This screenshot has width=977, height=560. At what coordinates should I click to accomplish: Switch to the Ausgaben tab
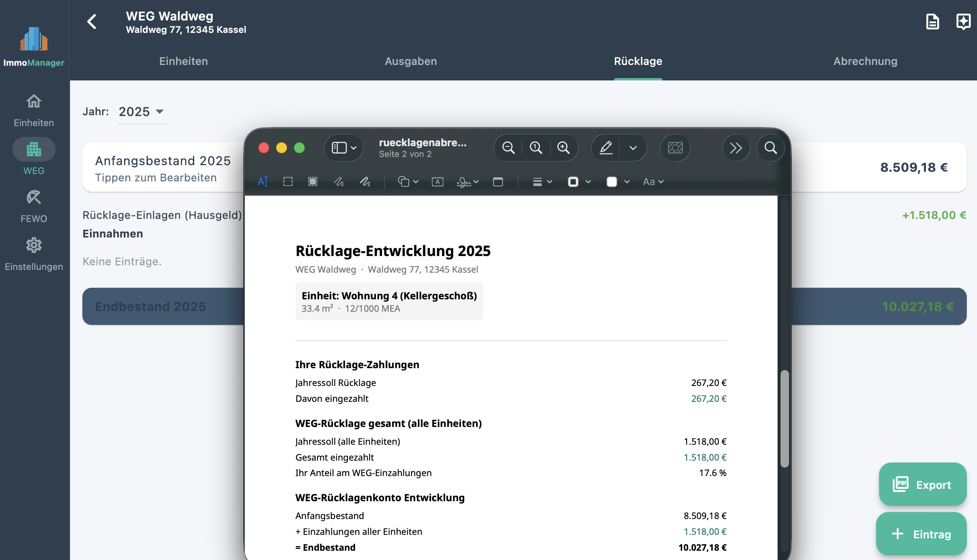point(411,61)
